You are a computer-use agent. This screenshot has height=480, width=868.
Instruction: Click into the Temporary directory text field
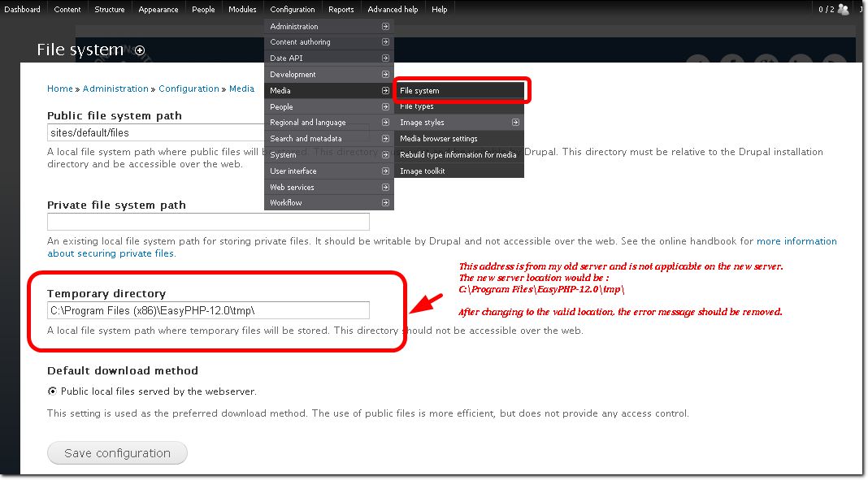coord(208,310)
